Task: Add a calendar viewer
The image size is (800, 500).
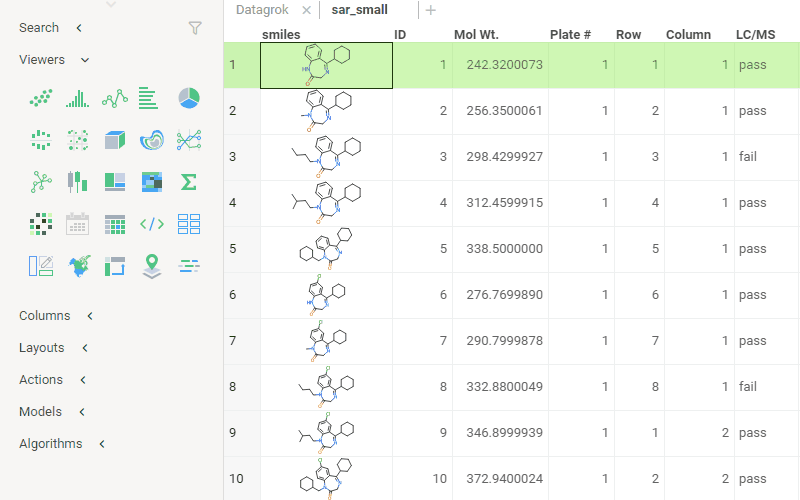Action: coord(77,224)
